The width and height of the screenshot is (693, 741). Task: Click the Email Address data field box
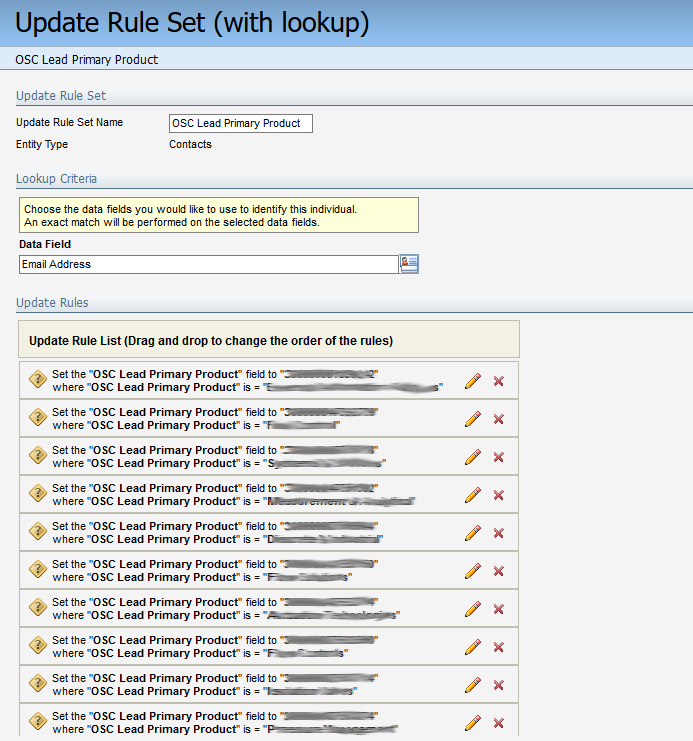pyautogui.click(x=208, y=264)
